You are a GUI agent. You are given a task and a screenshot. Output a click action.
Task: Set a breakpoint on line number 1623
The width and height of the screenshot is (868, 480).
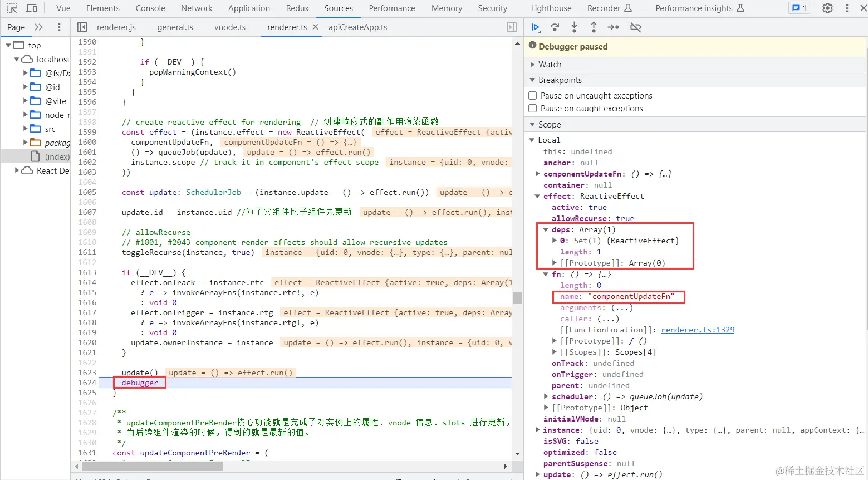(87, 373)
